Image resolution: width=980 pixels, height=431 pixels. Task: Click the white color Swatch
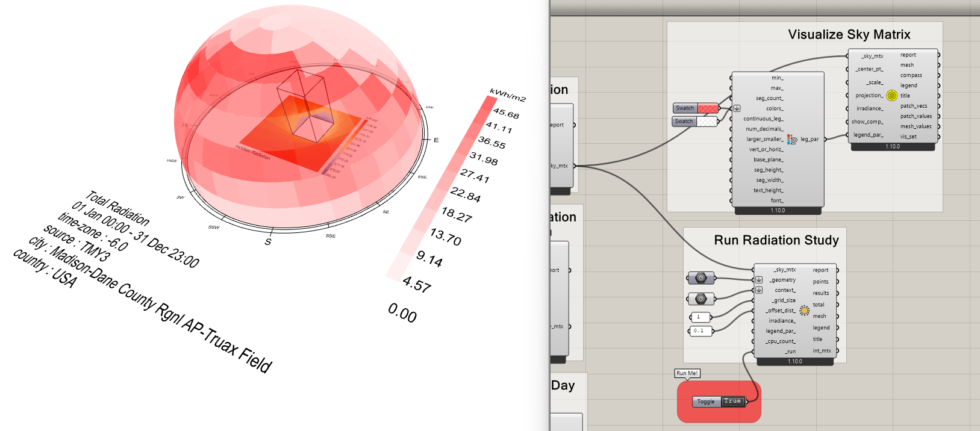tap(707, 122)
